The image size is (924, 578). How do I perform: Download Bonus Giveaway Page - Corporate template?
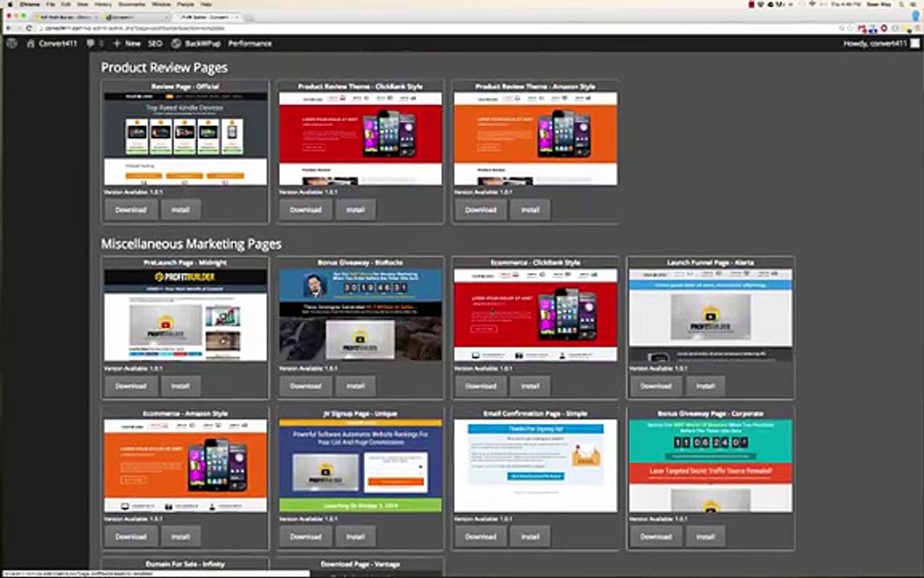(x=656, y=536)
